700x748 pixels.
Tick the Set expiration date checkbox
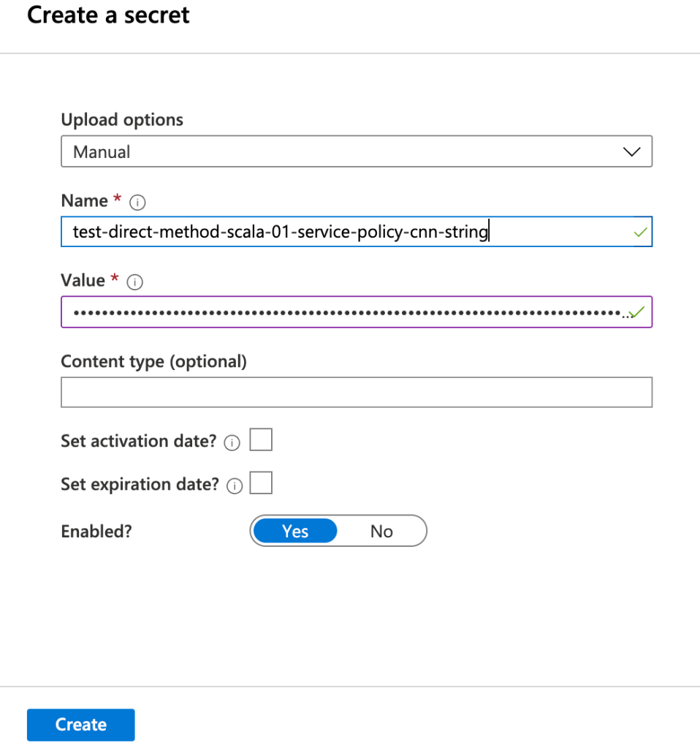pyautogui.click(x=261, y=483)
